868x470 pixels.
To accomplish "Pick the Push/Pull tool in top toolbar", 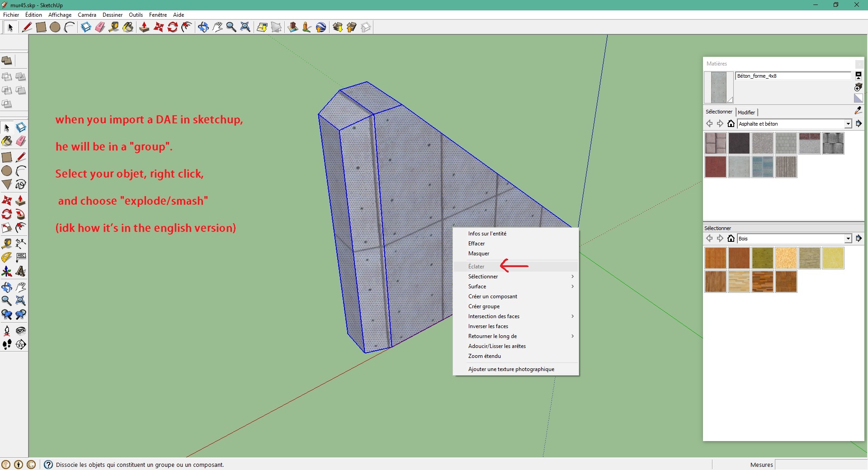I will [x=144, y=28].
